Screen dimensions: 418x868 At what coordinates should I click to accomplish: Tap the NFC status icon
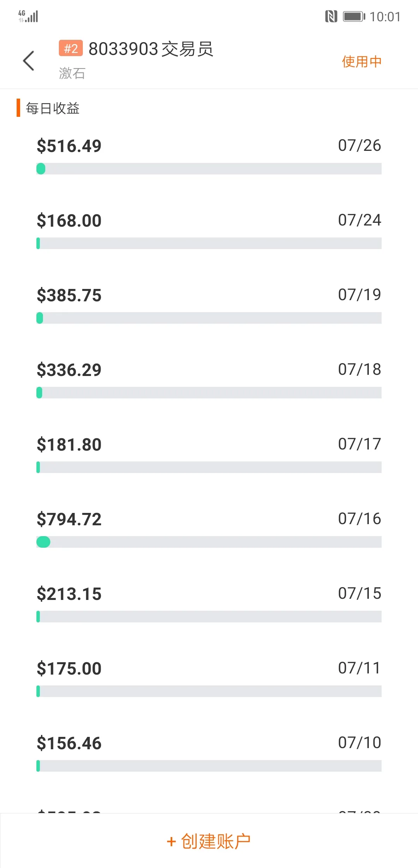pyautogui.click(x=331, y=17)
